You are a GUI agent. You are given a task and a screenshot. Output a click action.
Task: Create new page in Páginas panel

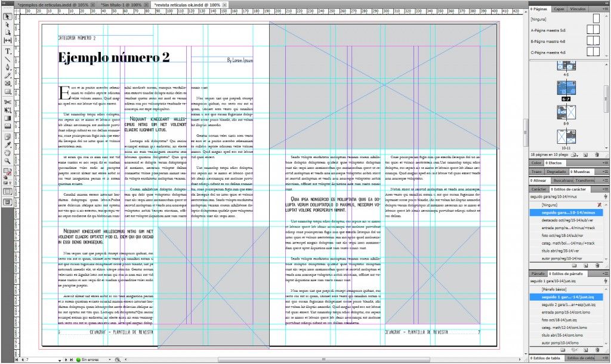coord(586,155)
